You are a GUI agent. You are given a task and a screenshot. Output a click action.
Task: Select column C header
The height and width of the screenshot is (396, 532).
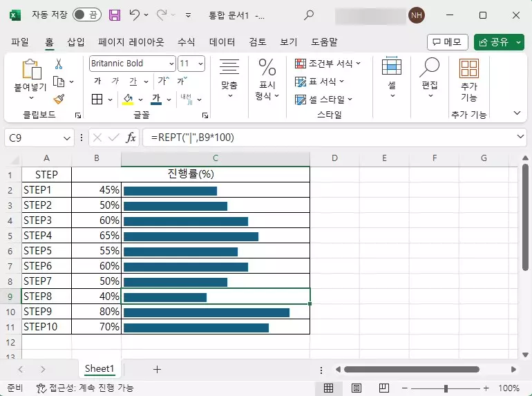click(x=216, y=158)
